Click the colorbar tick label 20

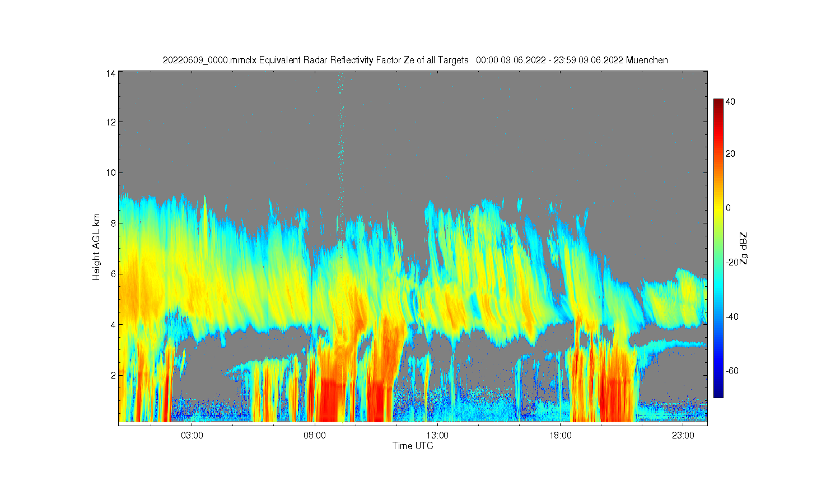730,153
